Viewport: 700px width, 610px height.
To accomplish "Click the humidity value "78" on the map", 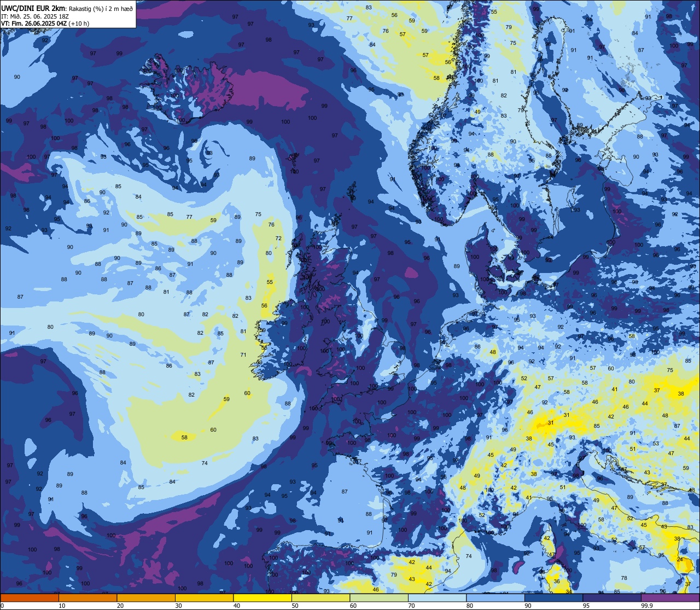I will 624,578.
